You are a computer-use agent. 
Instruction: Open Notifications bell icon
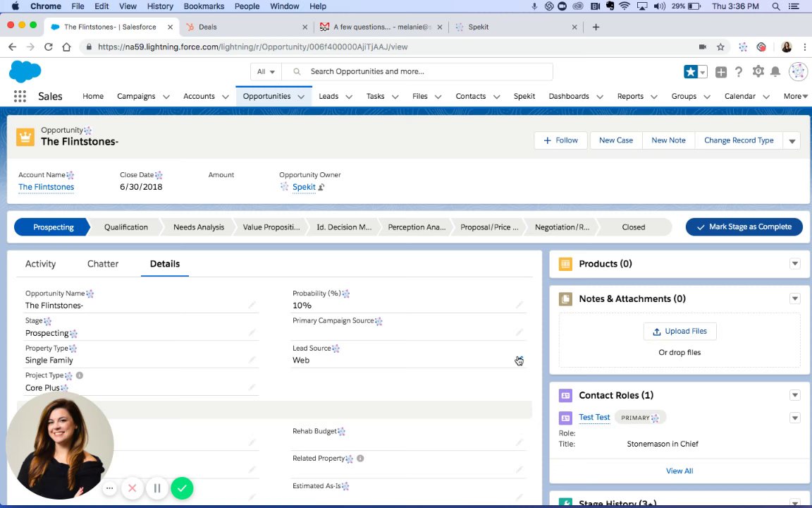click(775, 71)
